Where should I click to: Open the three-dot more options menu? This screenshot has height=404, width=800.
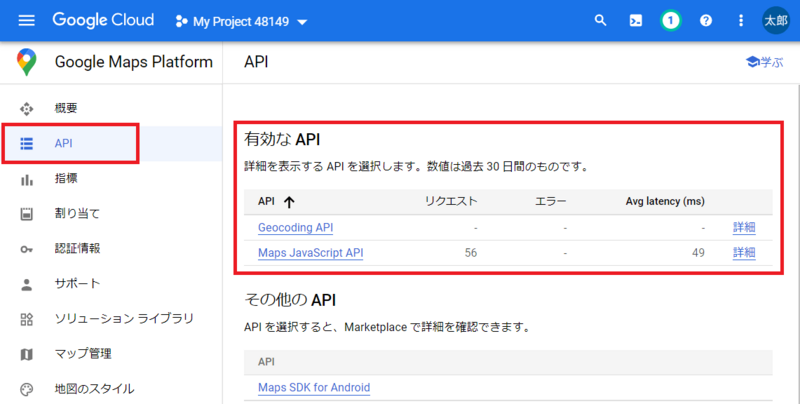point(740,20)
